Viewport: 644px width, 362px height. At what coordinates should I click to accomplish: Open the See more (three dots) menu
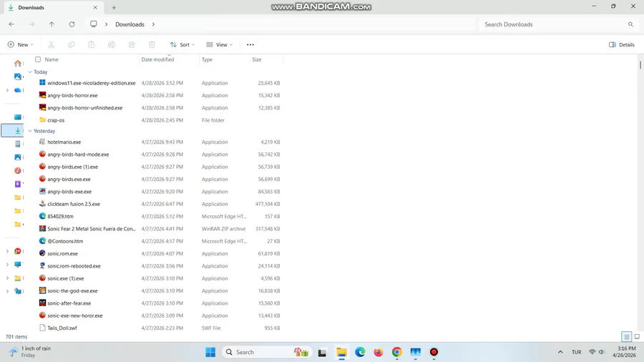pos(250,45)
